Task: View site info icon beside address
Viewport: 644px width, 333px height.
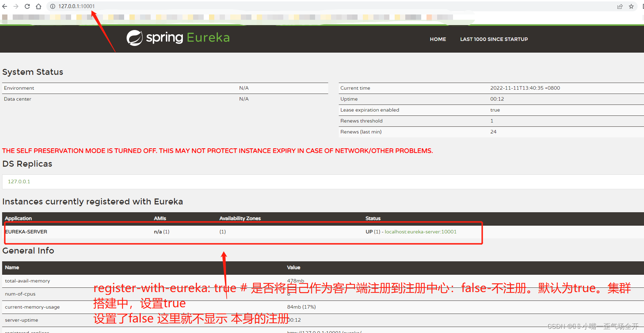Action: (53, 6)
